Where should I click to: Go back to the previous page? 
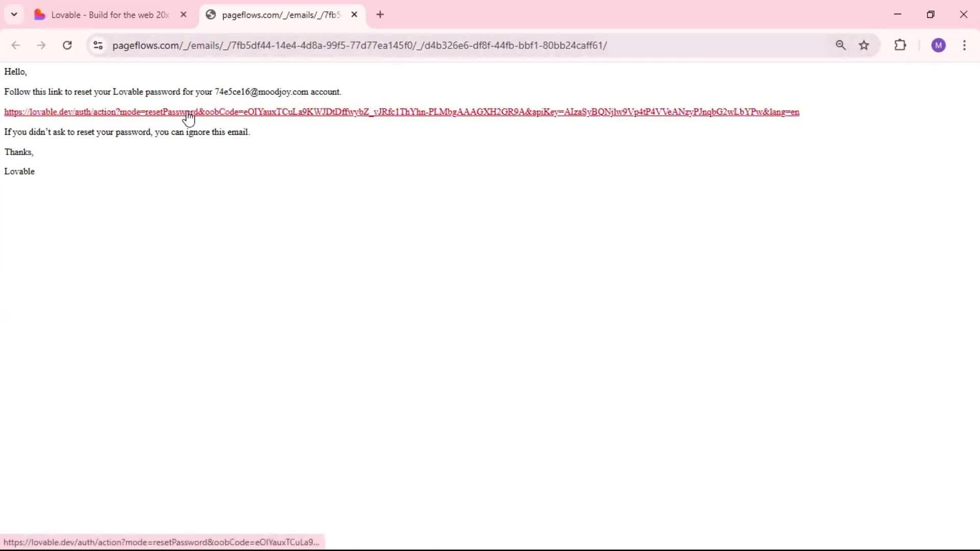click(16, 45)
